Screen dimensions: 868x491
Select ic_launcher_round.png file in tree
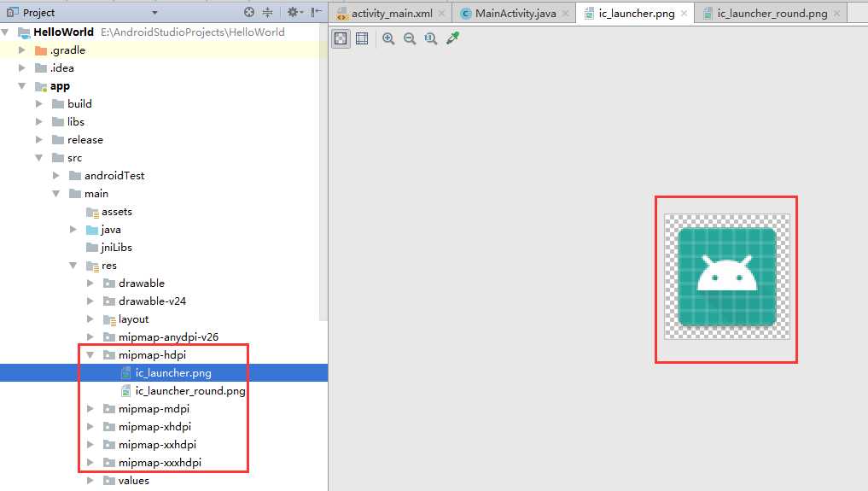(x=190, y=391)
